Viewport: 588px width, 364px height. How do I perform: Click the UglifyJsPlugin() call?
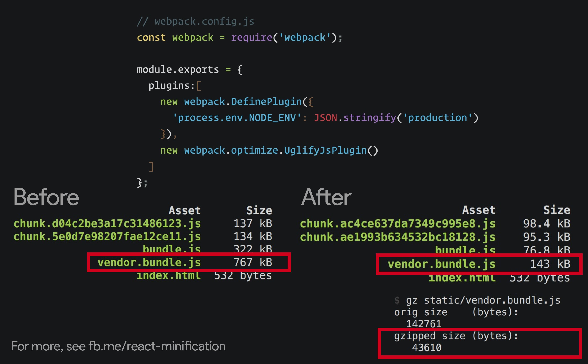331,150
